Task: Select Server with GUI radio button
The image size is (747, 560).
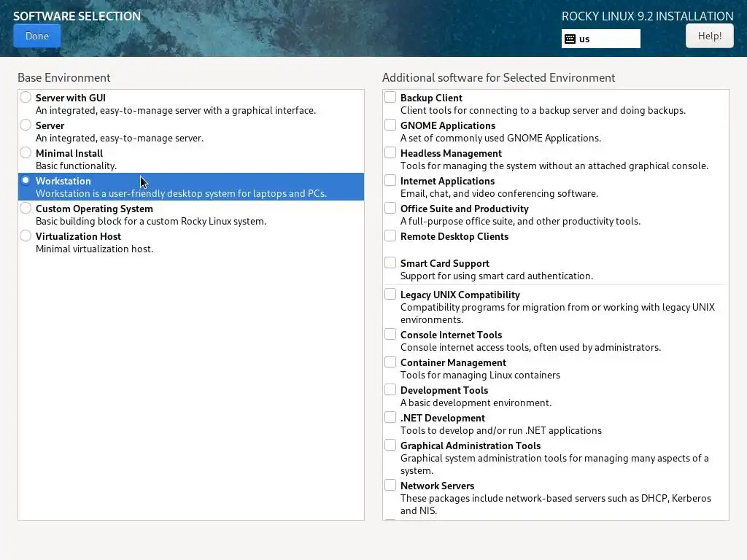Action: pyautogui.click(x=26, y=97)
